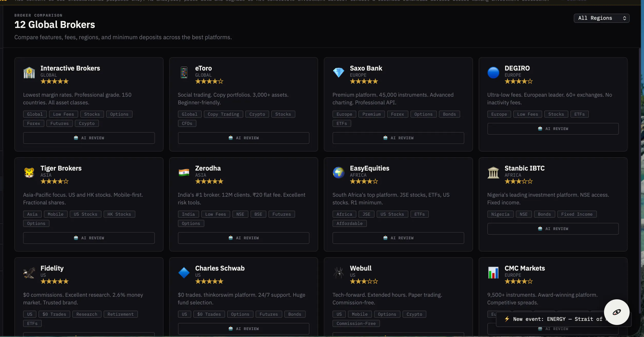This screenshot has width=644, height=337.
Task: Click the DEGIRO blue circle icon
Action: [x=493, y=73]
